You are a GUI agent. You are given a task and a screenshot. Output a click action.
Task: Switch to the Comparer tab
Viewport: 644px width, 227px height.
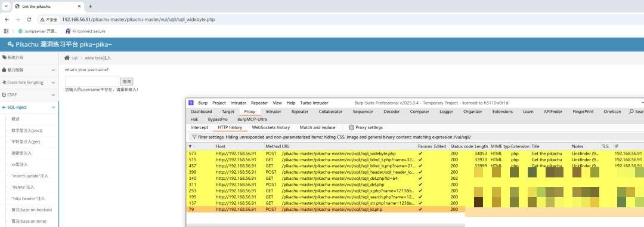419,112
